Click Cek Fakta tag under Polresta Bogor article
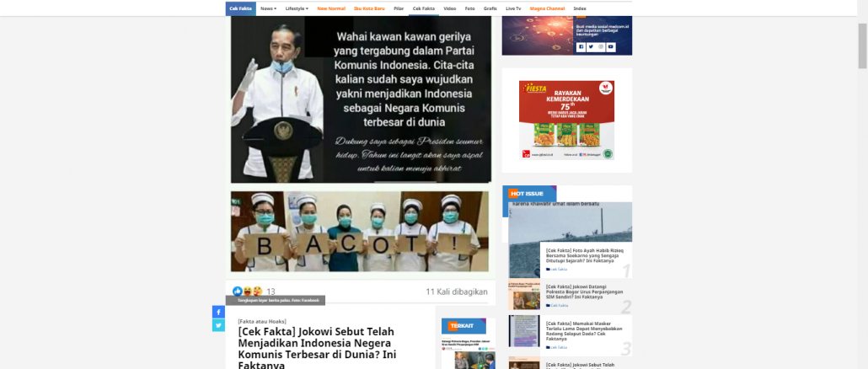 click(x=557, y=305)
